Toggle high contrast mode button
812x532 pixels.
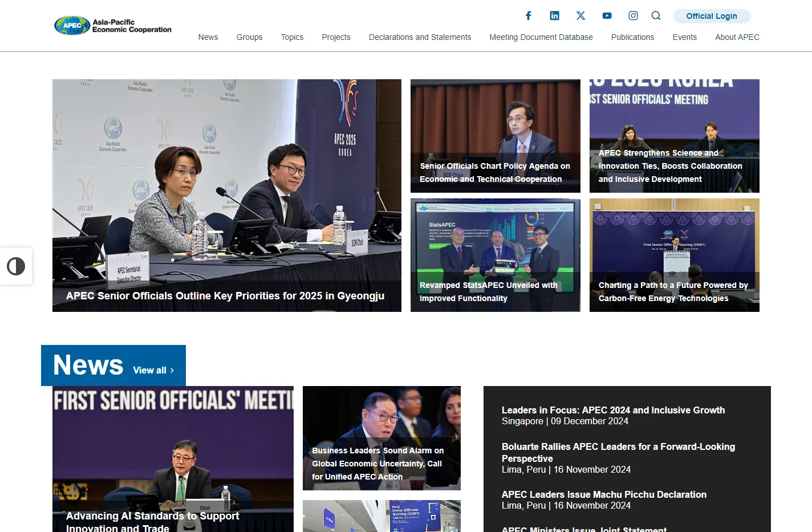point(16,266)
